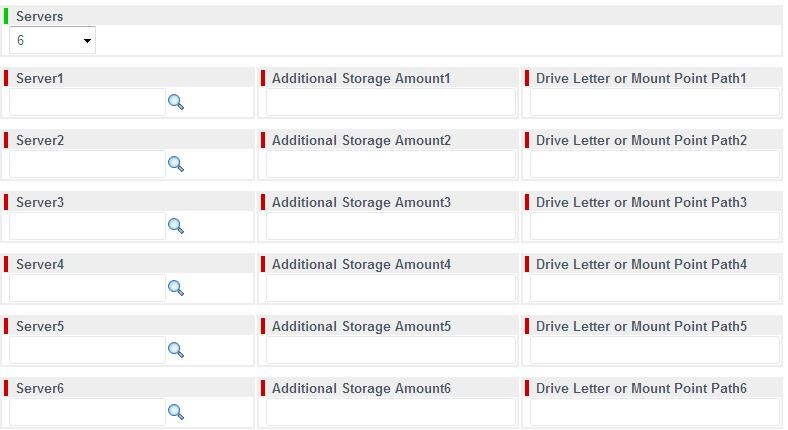
Task: Click the Server1 lookup magnifier icon
Action: click(176, 102)
